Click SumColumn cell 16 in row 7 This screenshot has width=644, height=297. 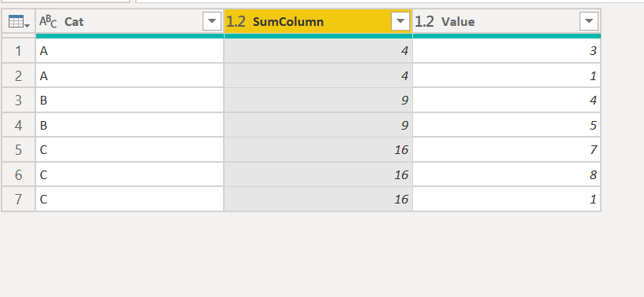click(x=318, y=200)
